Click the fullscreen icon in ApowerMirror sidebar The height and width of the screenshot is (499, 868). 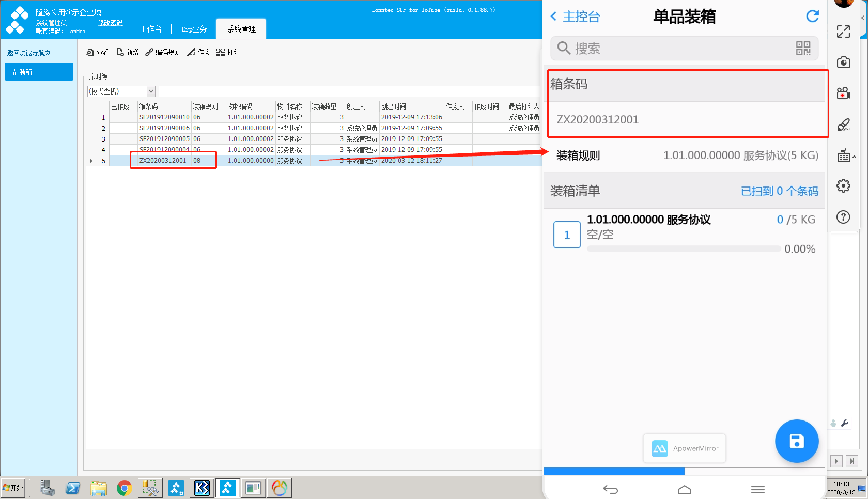point(843,32)
